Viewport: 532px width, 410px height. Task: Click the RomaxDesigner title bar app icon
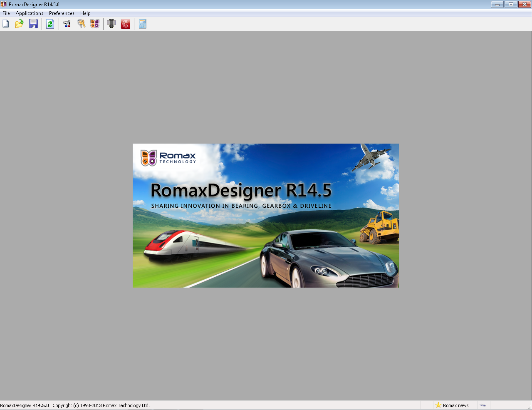click(4, 4)
